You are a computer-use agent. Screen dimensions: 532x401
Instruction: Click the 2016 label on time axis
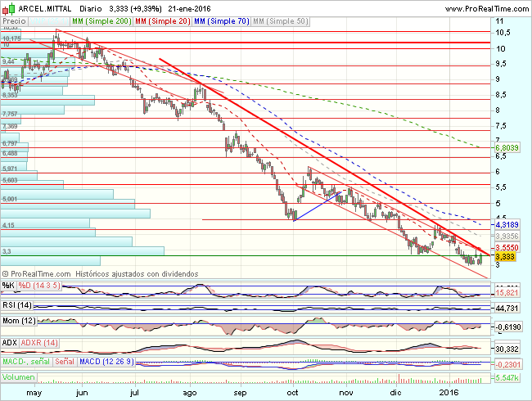[x=449, y=393]
